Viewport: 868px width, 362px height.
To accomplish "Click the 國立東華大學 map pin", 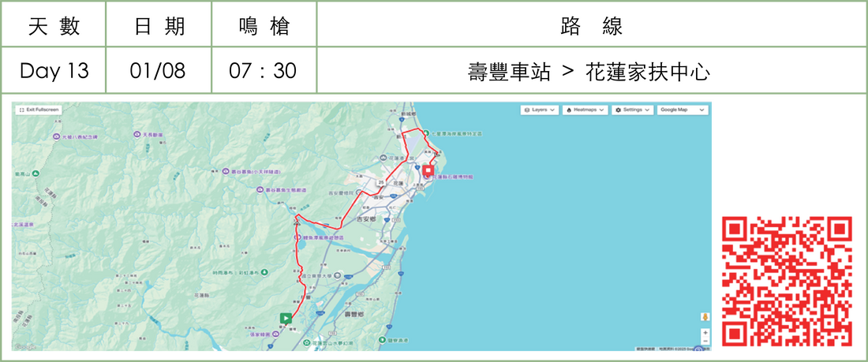I will 339,276.
